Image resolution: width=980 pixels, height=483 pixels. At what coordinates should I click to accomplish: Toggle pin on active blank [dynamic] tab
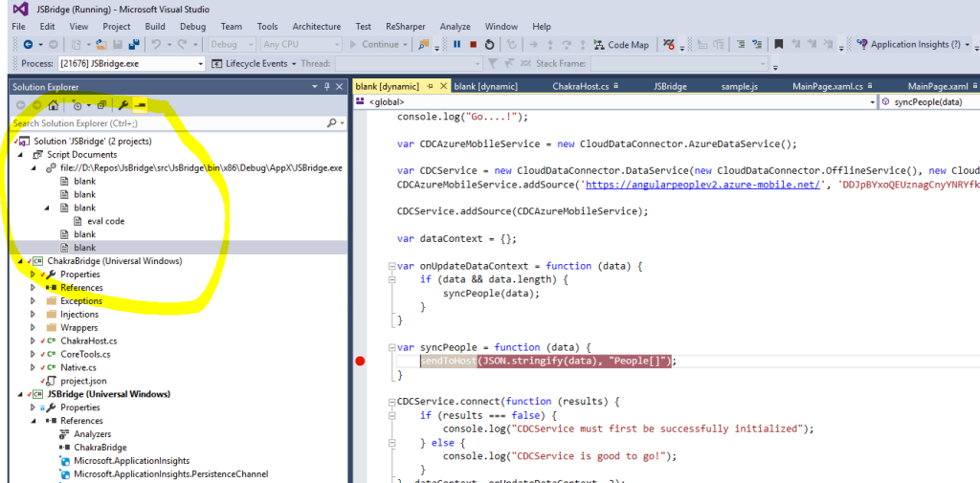point(430,87)
